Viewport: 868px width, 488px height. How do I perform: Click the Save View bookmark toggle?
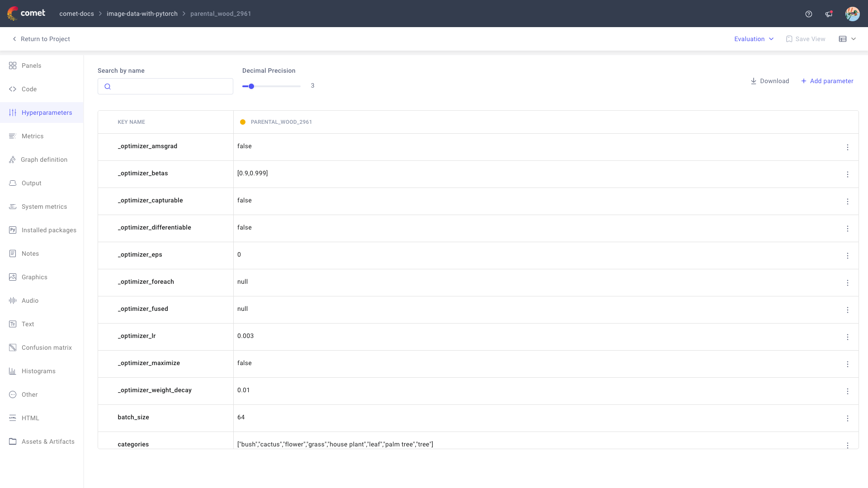pyautogui.click(x=805, y=39)
